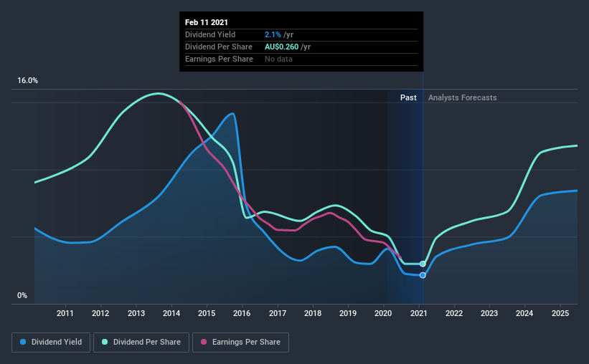589x364 pixels.
Task: Click the 2025 x-axis label
Action: 560,313
